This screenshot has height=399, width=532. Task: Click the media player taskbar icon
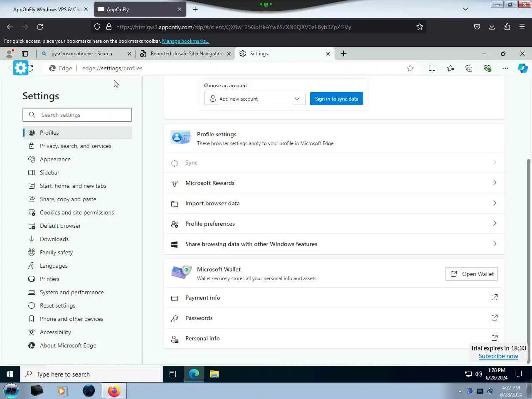click(x=62, y=391)
